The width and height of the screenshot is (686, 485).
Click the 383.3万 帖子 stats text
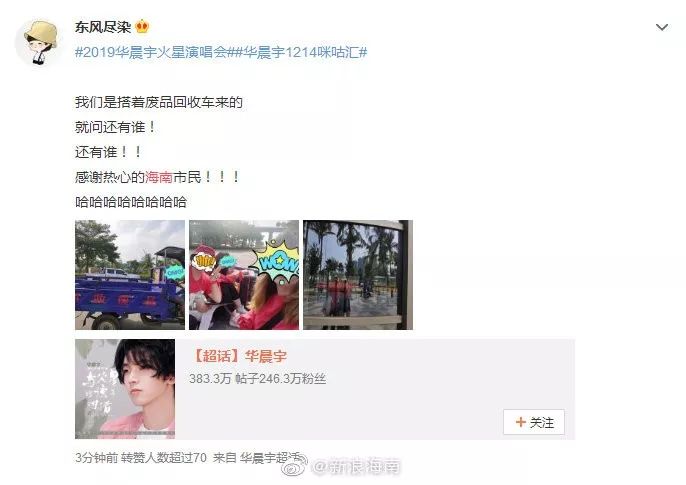[x=210, y=378]
